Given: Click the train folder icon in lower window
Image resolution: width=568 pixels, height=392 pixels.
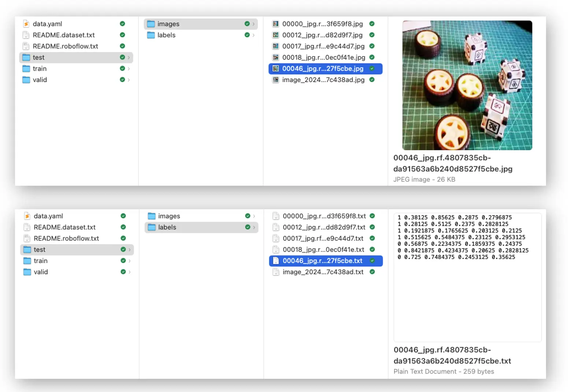Looking at the screenshot, I should coord(27,261).
